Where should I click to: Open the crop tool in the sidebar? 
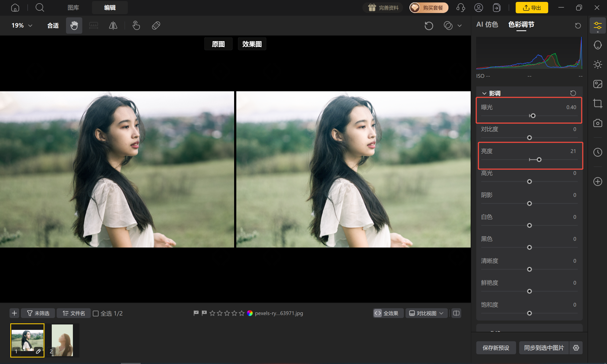(598, 103)
